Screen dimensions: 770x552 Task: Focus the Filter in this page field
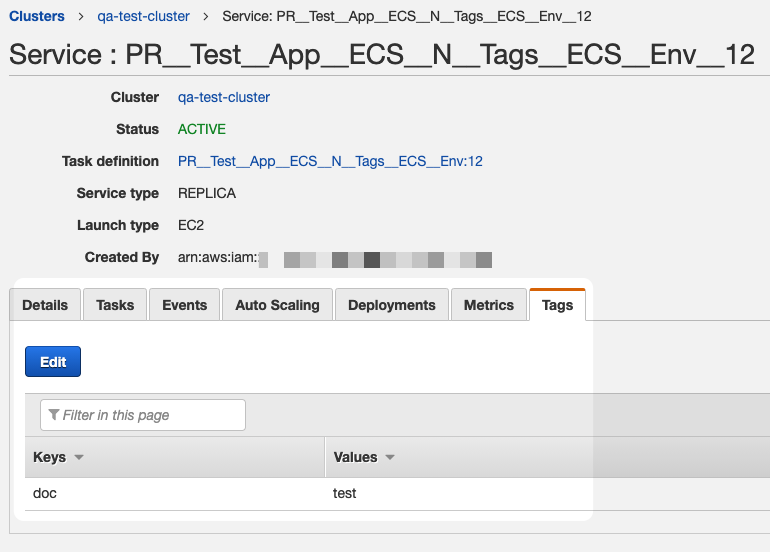point(143,415)
